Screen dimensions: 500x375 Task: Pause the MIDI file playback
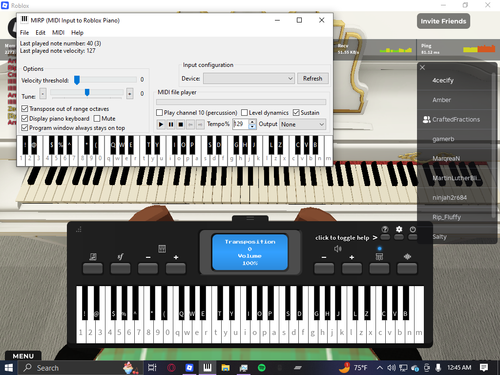tap(171, 124)
